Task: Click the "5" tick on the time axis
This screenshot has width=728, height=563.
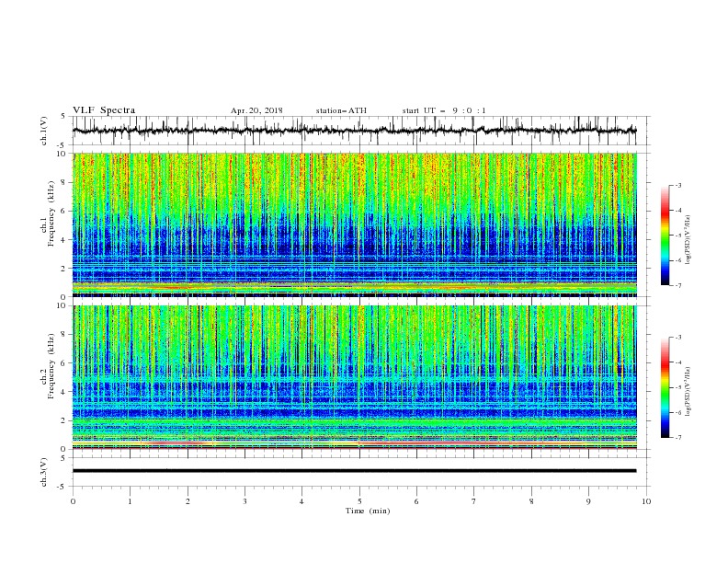Action: coord(359,501)
